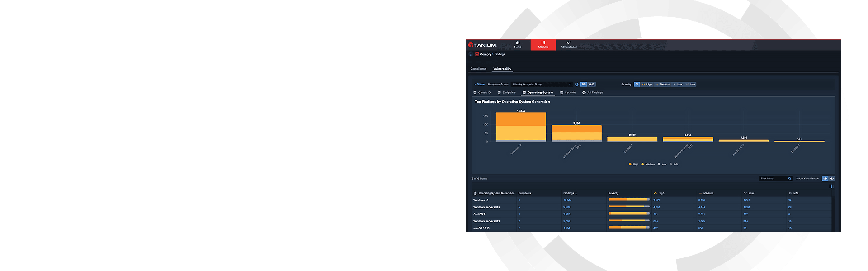The height and width of the screenshot is (271, 868).
Task: Select the OR filter operator
Action: (584, 84)
